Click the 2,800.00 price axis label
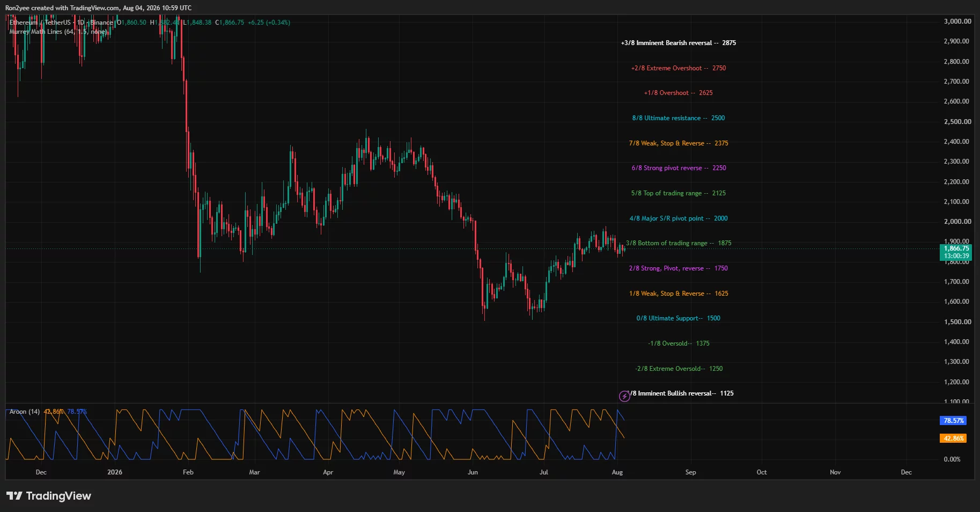Screen dimensions: 980x512 (957, 62)
